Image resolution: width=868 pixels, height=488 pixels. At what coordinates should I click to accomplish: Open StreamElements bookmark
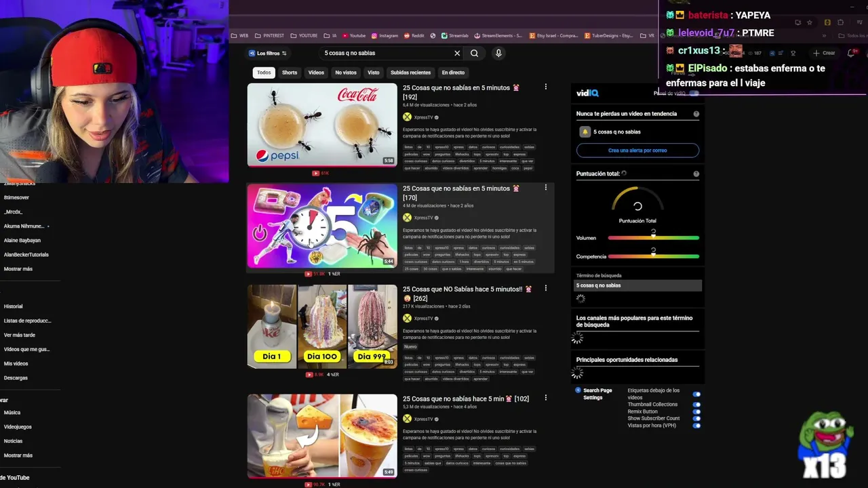498,36
